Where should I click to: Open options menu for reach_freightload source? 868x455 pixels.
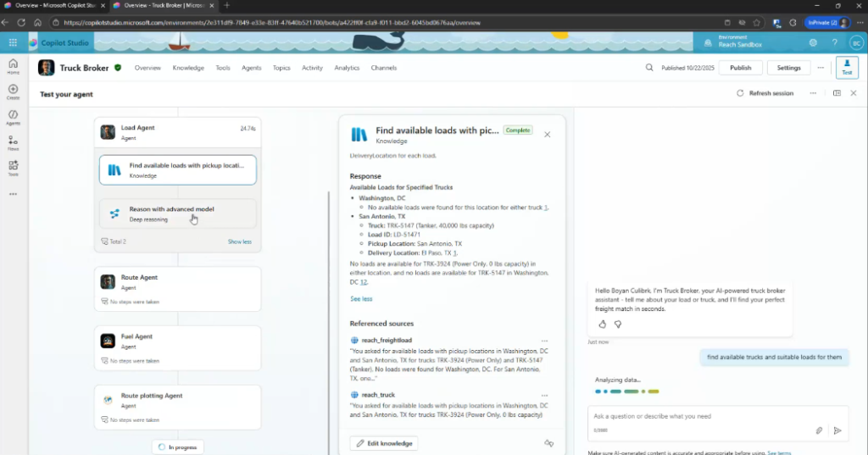click(545, 340)
